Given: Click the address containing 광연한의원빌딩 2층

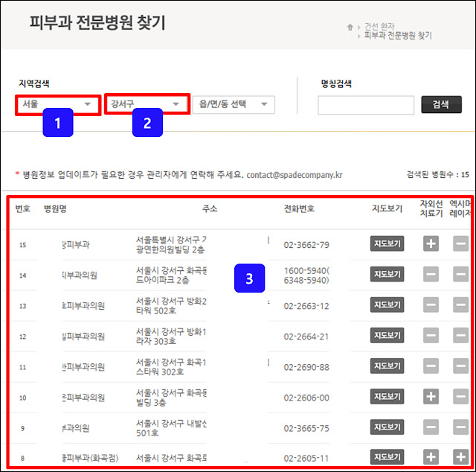Looking at the screenshot, I should pyautogui.click(x=171, y=245).
